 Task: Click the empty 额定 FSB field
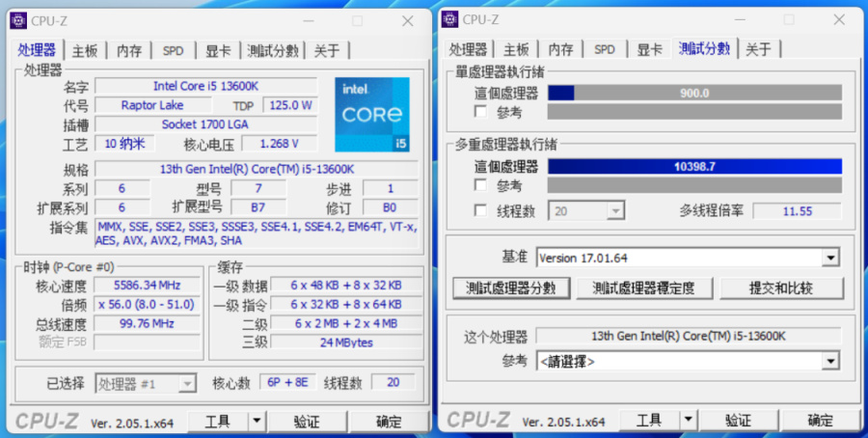tap(147, 342)
